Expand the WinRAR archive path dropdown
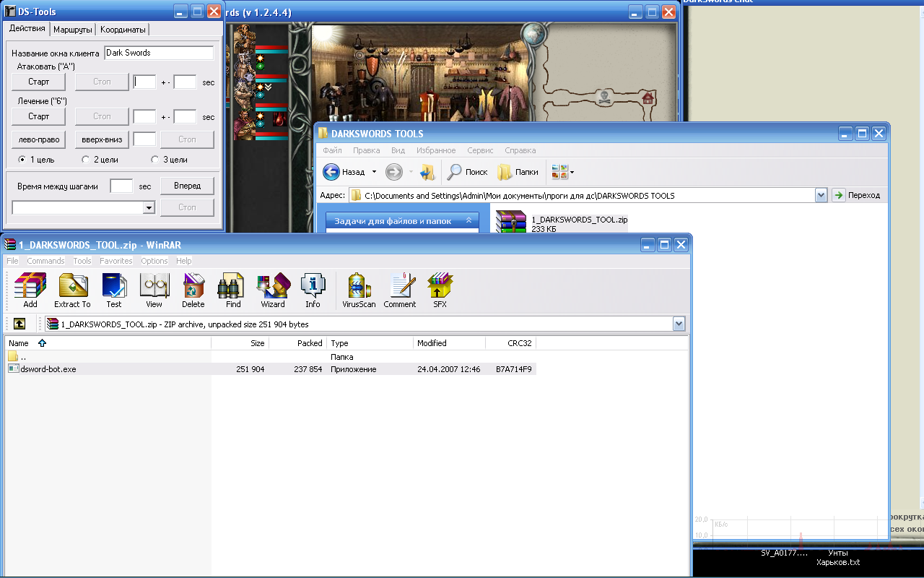924x578 pixels. tap(679, 324)
